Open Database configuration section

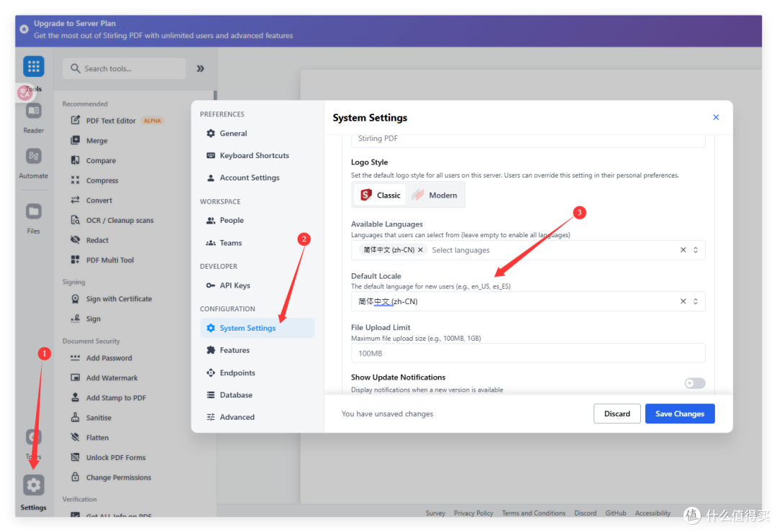point(257,395)
